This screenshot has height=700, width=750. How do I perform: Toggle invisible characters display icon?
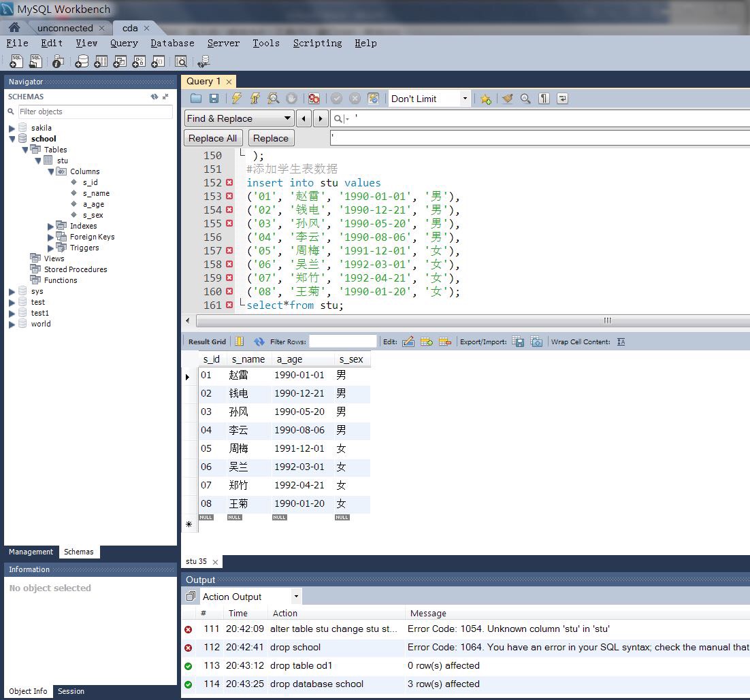click(x=544, y=99)
